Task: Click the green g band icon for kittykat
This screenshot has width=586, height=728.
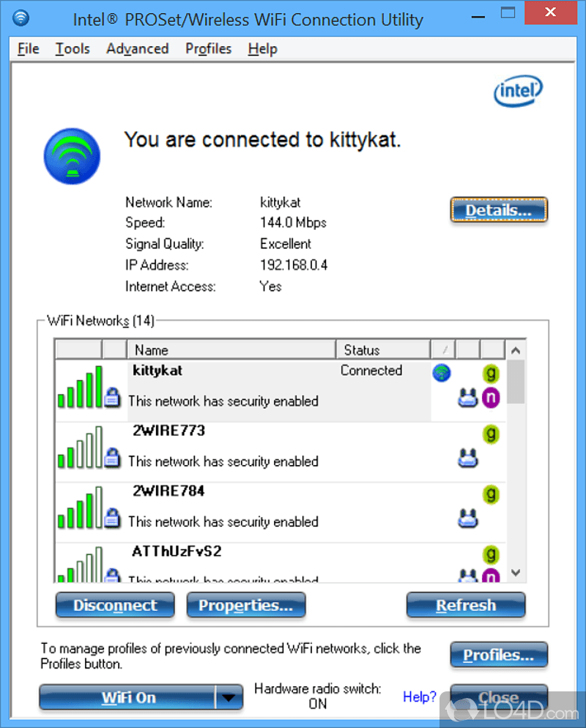Action: tap(491, 374)
